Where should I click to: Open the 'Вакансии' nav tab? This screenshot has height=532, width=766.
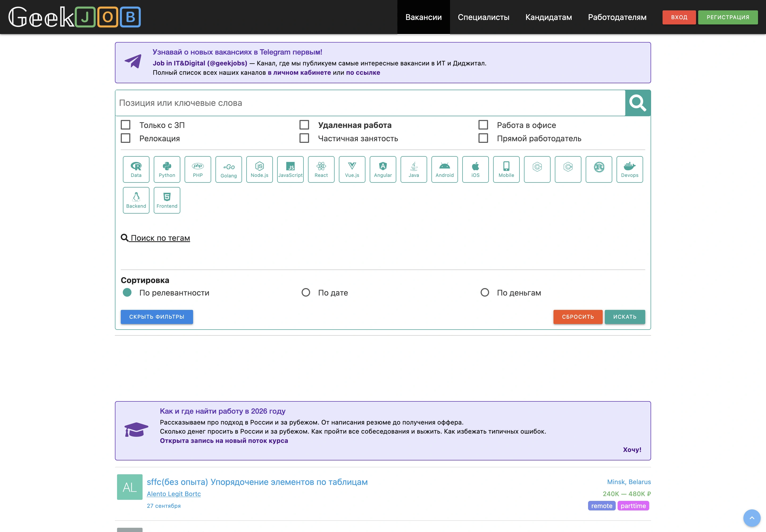(x=423, y=17)
